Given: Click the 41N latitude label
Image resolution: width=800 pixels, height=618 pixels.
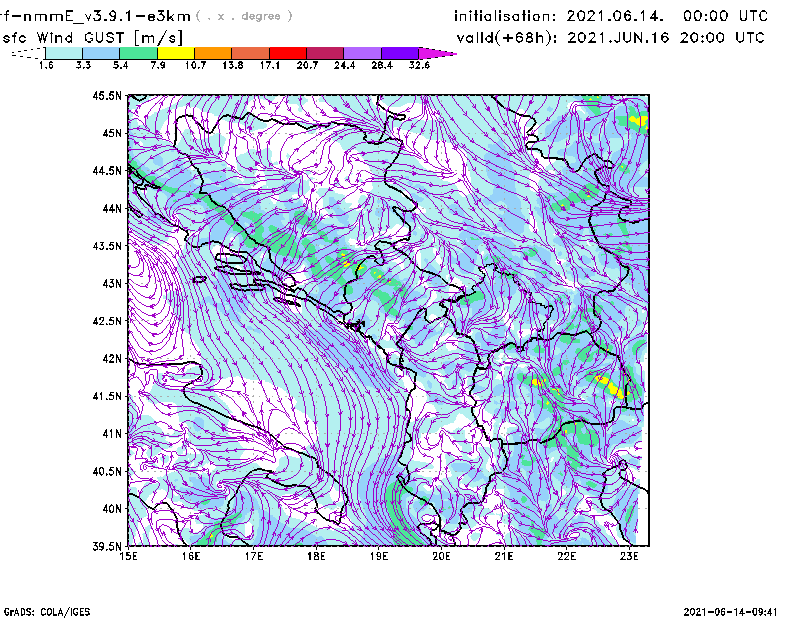Looking at the screenshot, I should [112, 433].
